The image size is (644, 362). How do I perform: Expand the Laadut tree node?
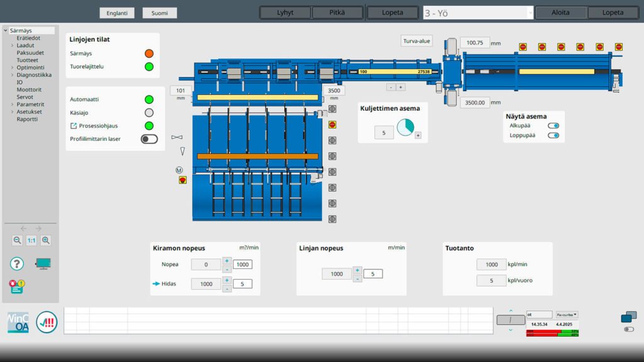click(x=12, y=45)
